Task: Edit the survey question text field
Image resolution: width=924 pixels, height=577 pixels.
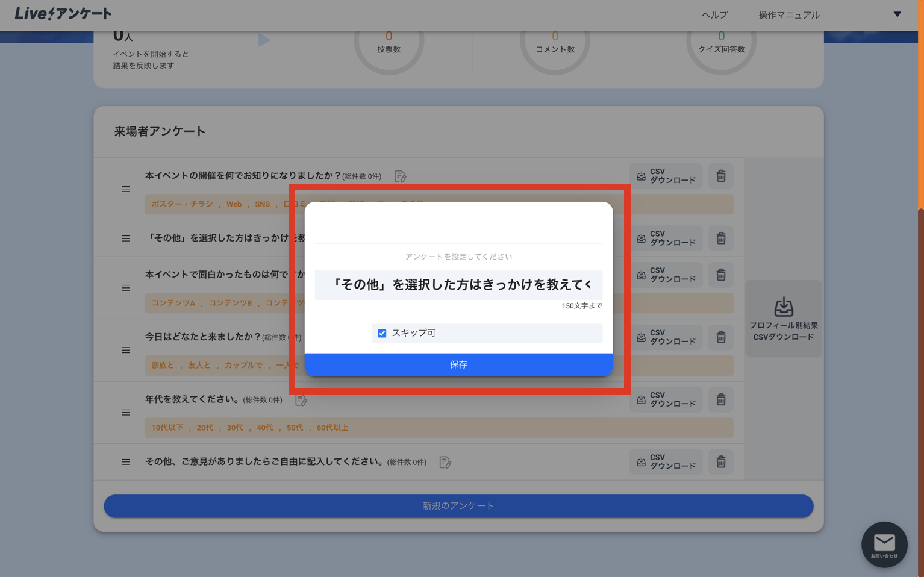Action: tap(458, 285)
